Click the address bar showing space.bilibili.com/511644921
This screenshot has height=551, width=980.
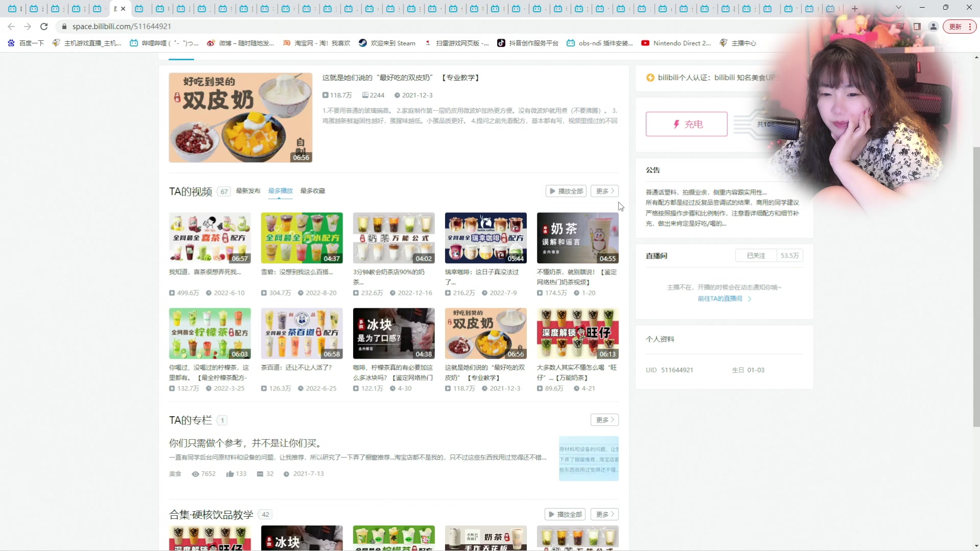121,27
